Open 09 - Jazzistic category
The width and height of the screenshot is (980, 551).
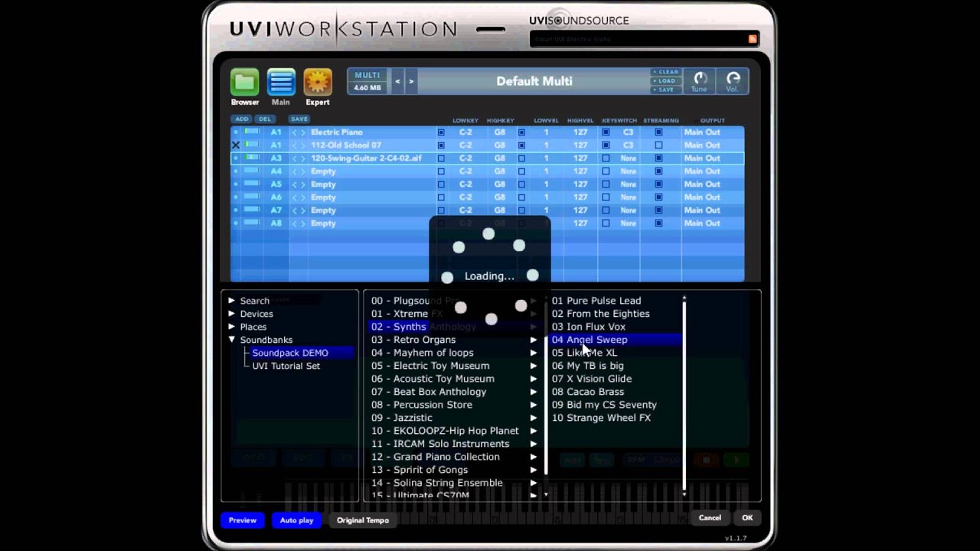click(x=402, y=418)
